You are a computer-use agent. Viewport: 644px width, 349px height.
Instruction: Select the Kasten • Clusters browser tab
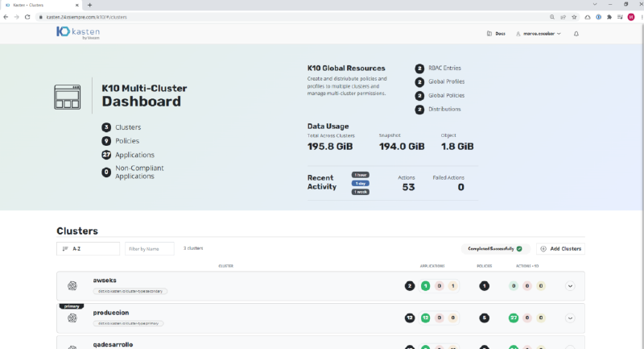42,5
